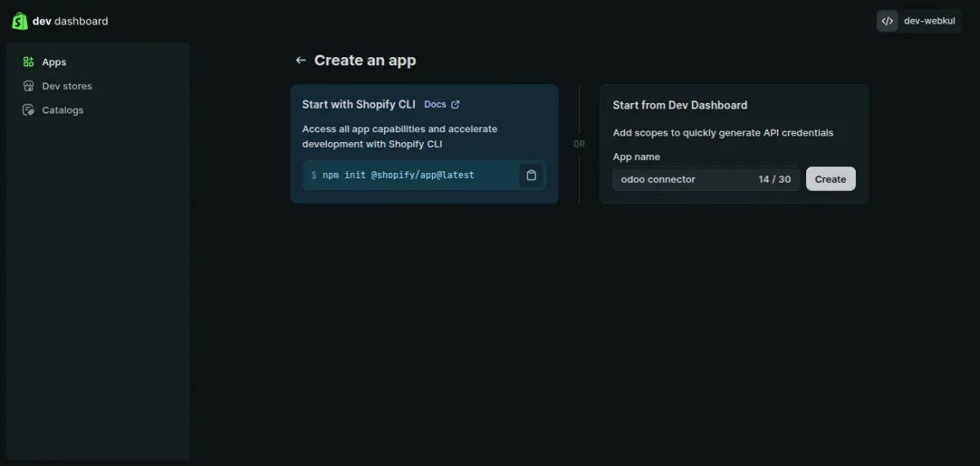Viewport: 980px width, 466px height.
Task: Click the "Start with Shopify CLI" heading
Action: [x=359, y=104]
